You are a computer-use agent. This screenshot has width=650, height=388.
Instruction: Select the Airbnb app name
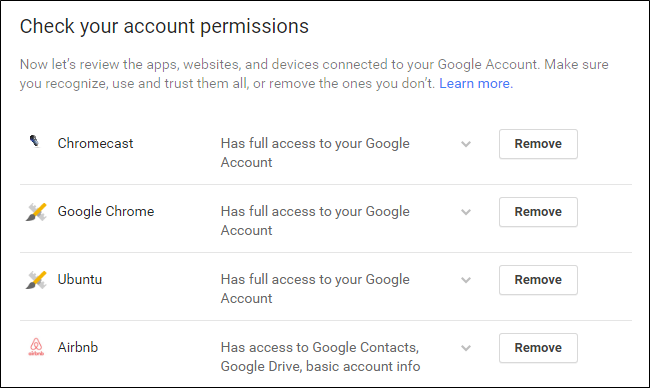coord(78,347)
